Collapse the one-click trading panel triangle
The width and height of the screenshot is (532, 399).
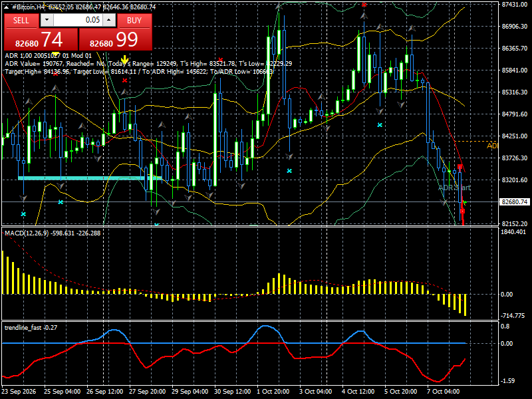click(6, 7)
